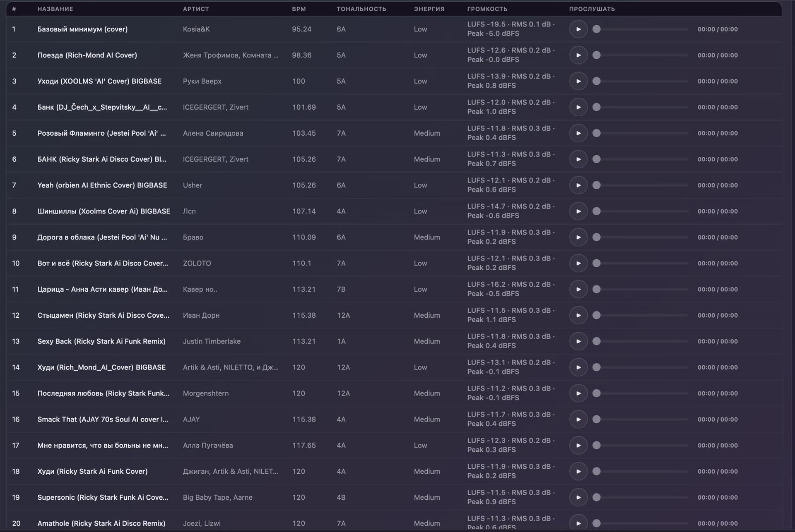This screenshot has height=532, width=795.
Task: Play track 3 Уходи by Руки Вверх
Action: (x=578, y=81)
